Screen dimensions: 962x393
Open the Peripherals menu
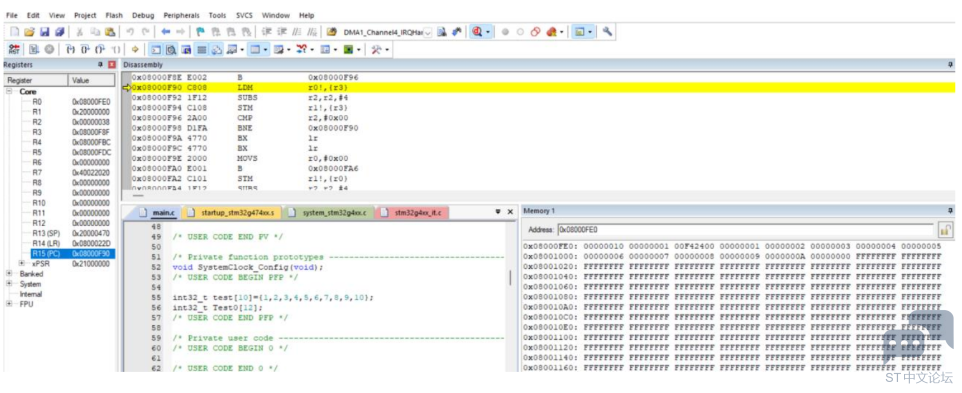[x=182, y=15]
